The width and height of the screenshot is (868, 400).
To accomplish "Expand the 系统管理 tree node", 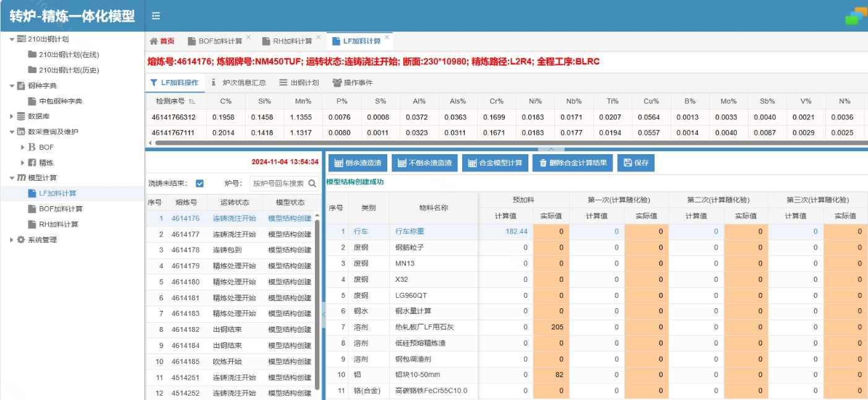I will (12, 240).
